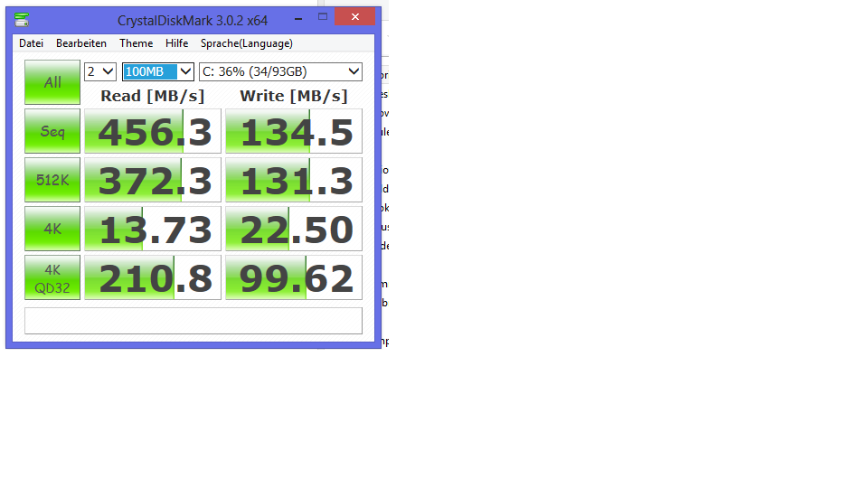Image resolution: width=868 pixels, height=488 pixels.
Task: Click the 4K write result 22.50
Action: (x=294, y=229)
